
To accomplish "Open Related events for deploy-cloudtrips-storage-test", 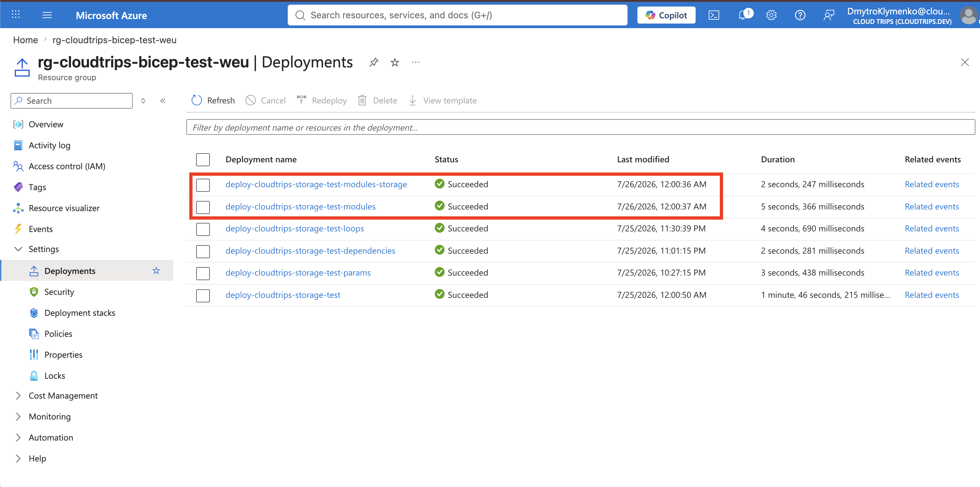I will click(932, 295).
